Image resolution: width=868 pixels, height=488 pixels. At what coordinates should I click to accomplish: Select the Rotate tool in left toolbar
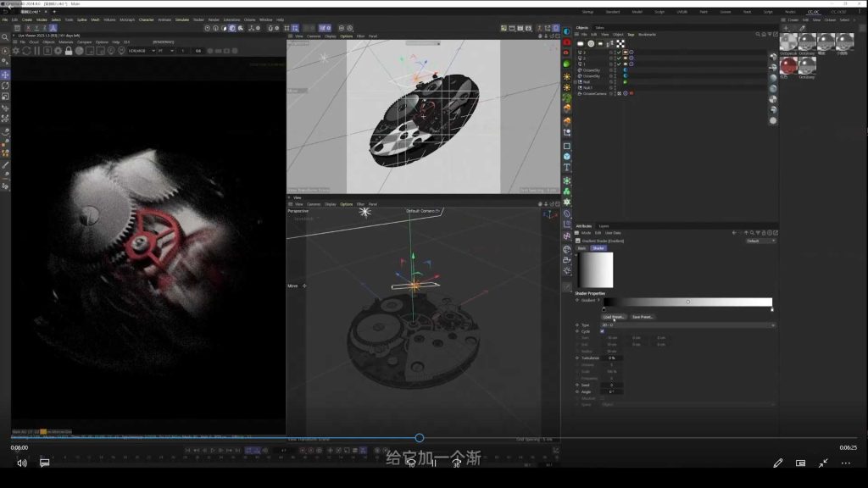(x=5, y=86)
